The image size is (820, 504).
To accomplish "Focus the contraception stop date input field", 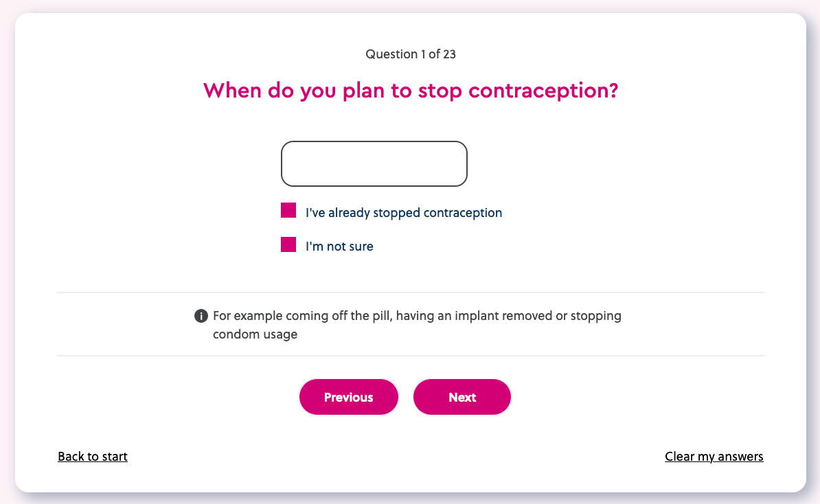I will coord(374,163).
